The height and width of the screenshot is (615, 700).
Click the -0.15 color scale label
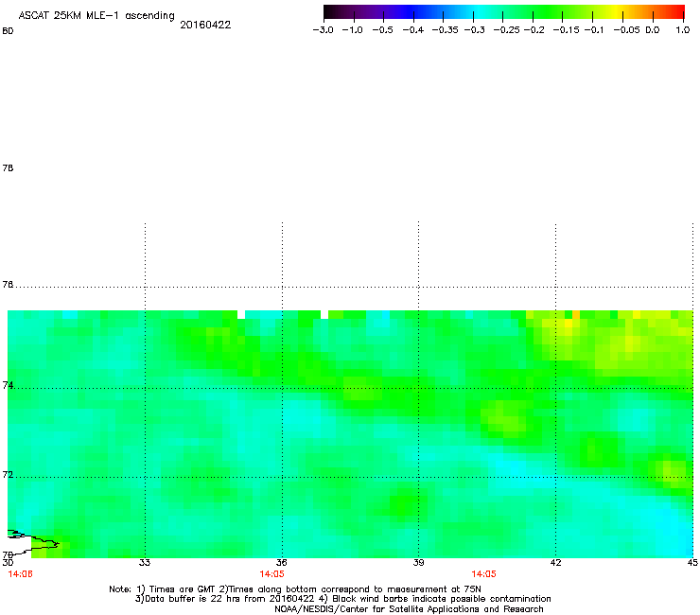[566, 30]
